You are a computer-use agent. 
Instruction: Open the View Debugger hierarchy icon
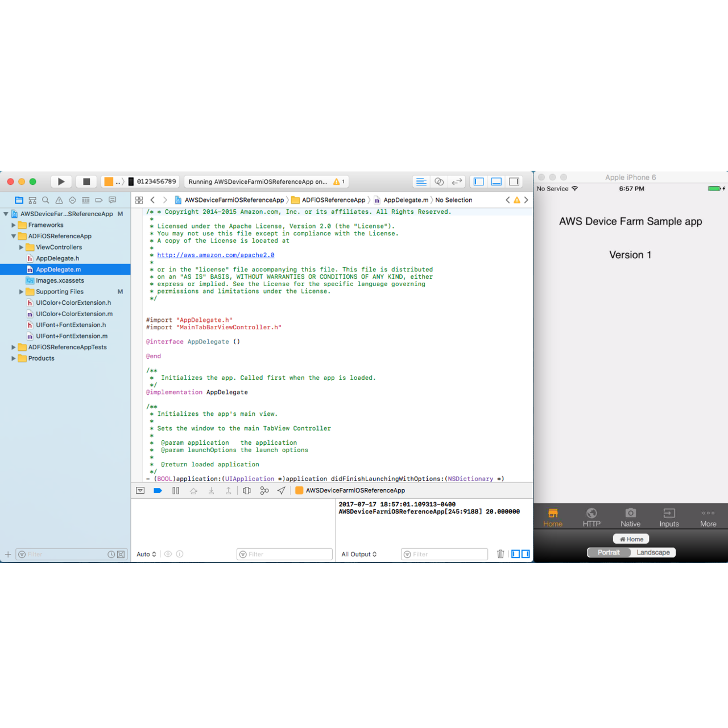pyautogui.click(x=246, y=490)
